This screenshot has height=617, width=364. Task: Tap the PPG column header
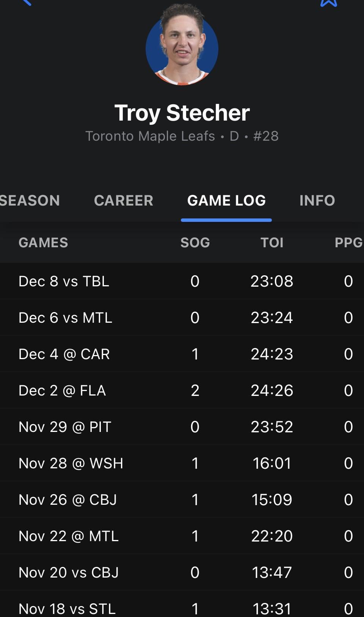[348, 242]
